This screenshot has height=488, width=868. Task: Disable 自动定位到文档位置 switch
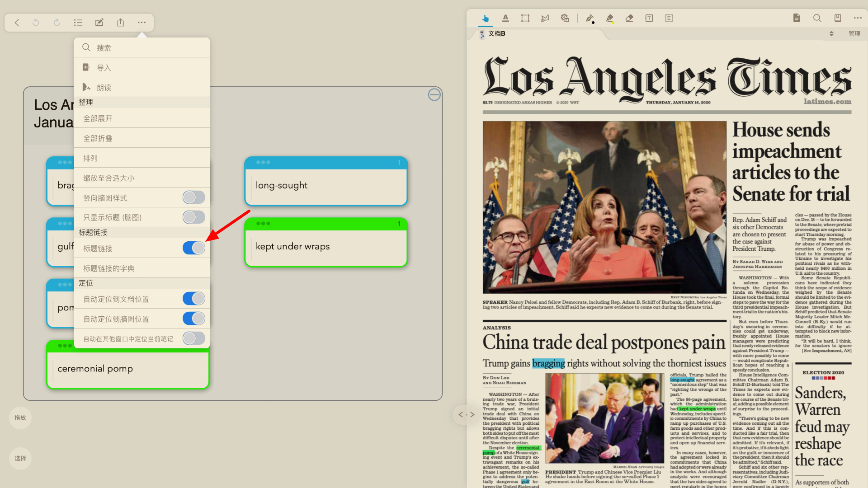click(x=194, y=299)
